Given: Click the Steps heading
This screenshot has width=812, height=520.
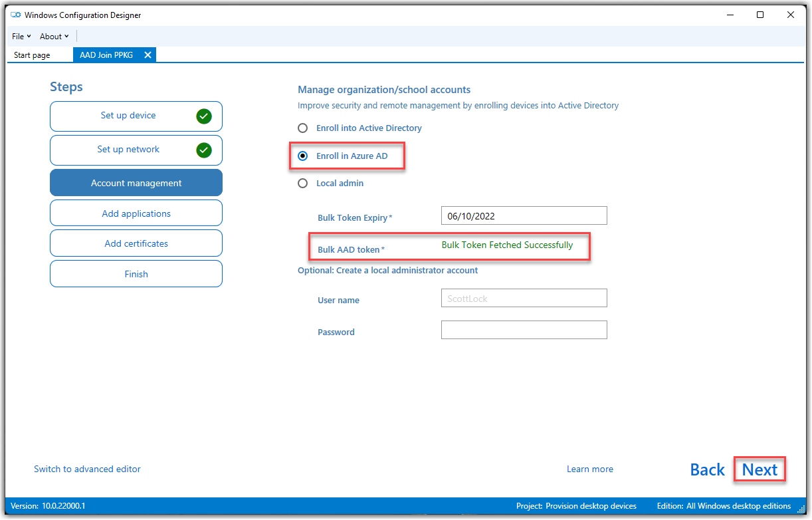Looking at the screenshot, I should pyautogui.click(x=66, y=87).
